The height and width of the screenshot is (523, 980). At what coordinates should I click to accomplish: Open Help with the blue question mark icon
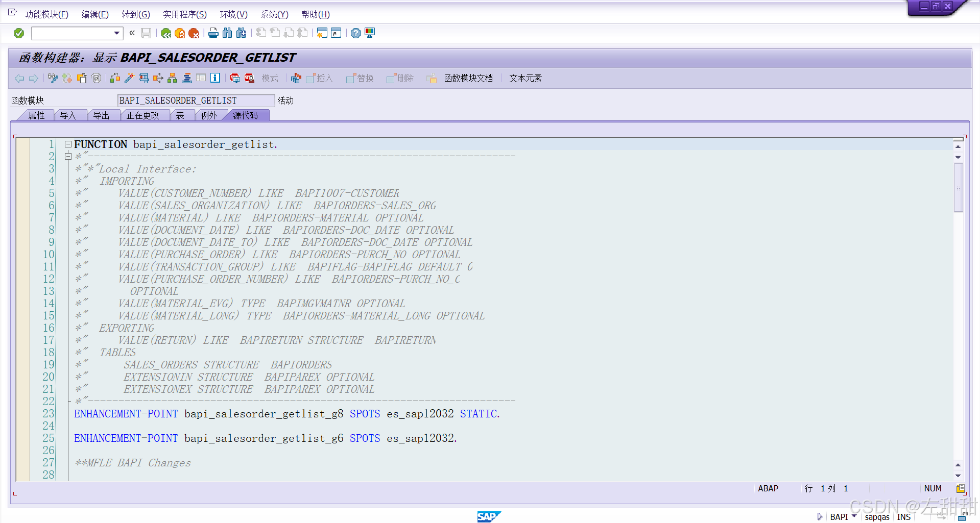point(356,33)
